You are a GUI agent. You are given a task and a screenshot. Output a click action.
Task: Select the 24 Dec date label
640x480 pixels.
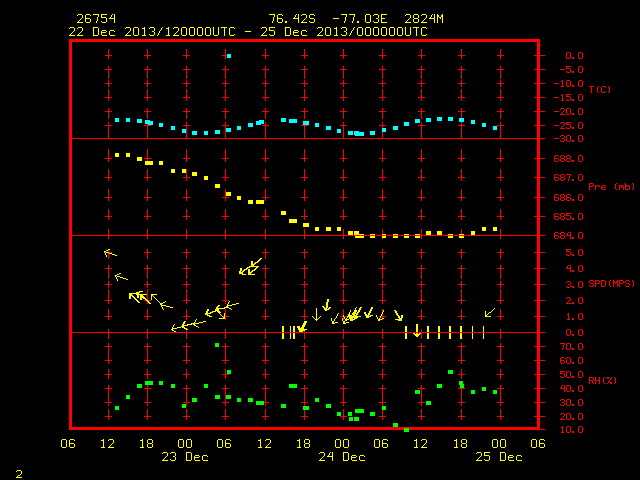[x=342, y=457]
